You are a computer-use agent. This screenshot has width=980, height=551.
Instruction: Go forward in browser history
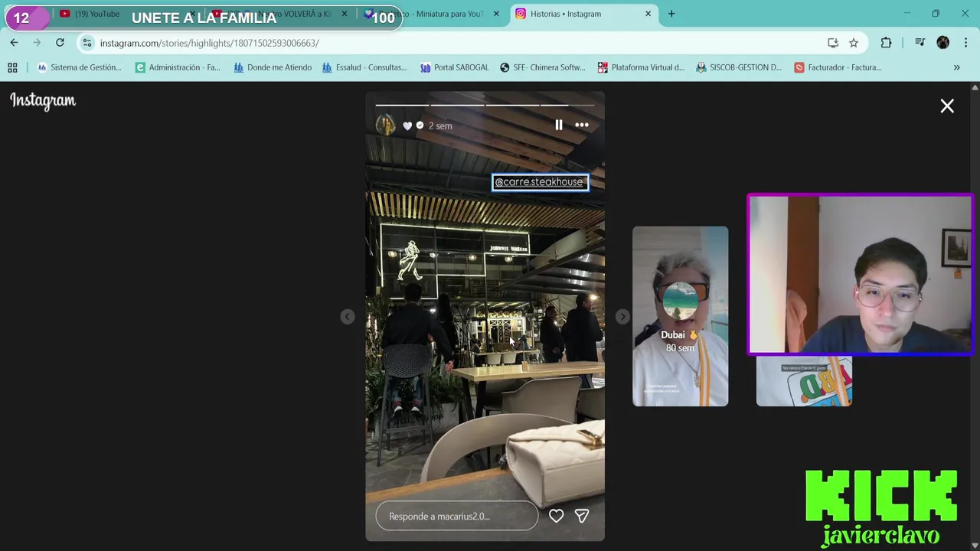[x=37, y=43]
